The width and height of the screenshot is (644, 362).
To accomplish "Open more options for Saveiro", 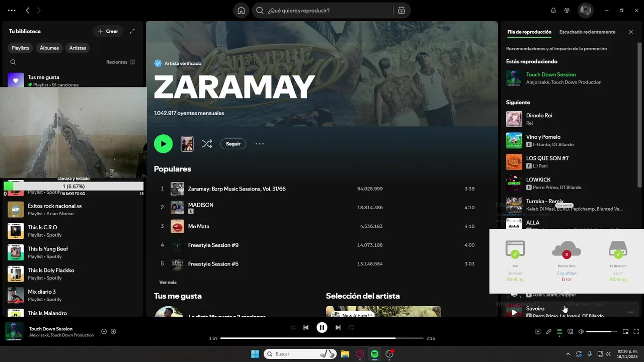I will pos(631,312).
